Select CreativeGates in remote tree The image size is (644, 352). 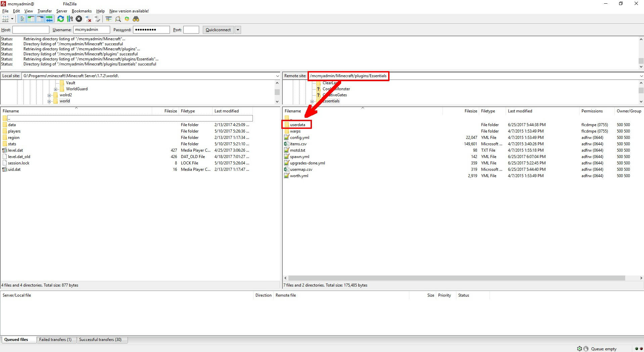[x=335, y=95]
